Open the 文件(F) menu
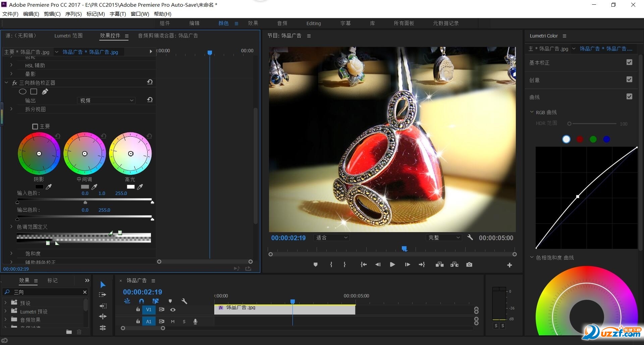Viewport: 644px width, 345px height. click(x=10, y=14)
